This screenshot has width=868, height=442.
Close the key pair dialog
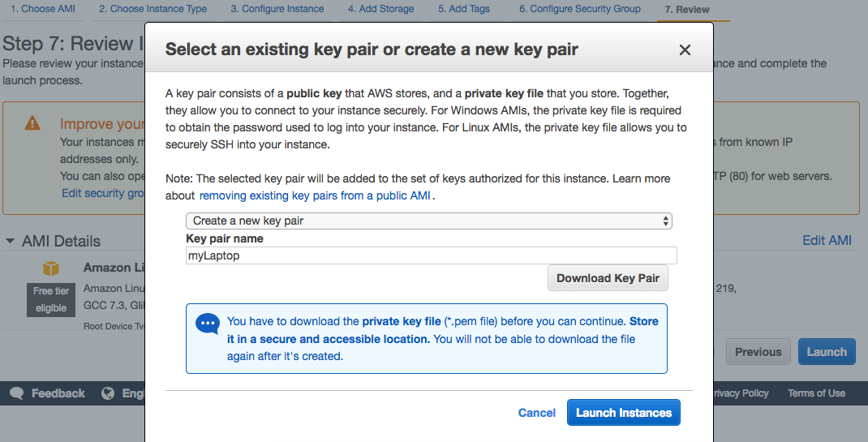click(x=685, y=50)
